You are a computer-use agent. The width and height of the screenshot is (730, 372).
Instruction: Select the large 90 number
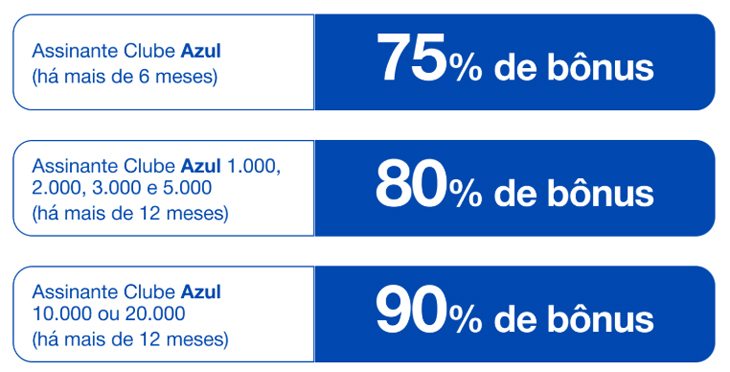(x=412, y=310)
